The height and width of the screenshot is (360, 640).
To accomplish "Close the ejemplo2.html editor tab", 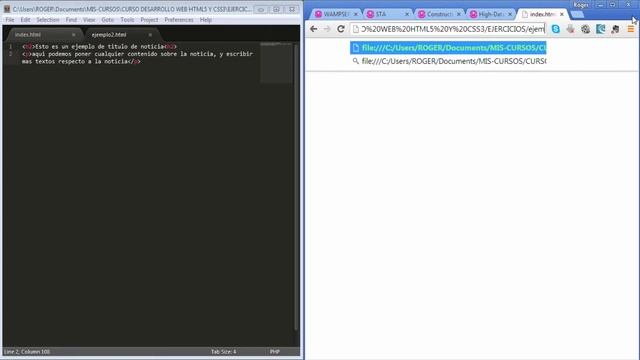I will coord(150,35).
